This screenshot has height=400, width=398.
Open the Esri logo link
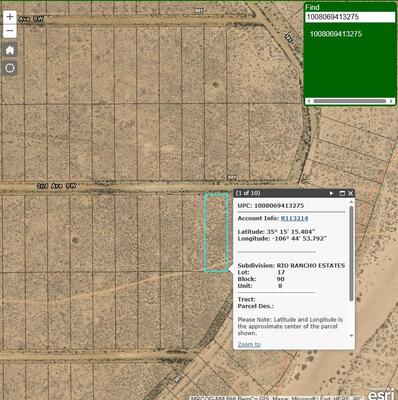[x=381, y=394]
